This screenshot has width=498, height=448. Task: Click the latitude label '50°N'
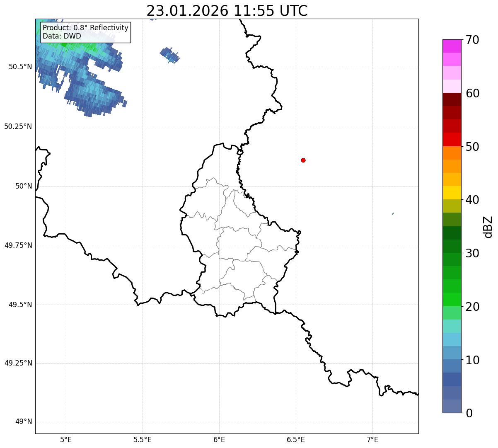point(24,186)
